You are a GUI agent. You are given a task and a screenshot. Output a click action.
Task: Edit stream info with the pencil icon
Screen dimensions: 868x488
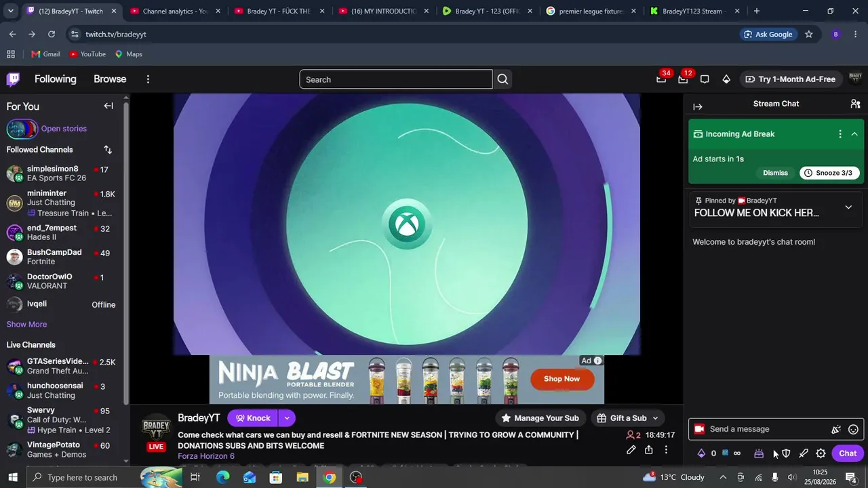[x=631, y=449]
